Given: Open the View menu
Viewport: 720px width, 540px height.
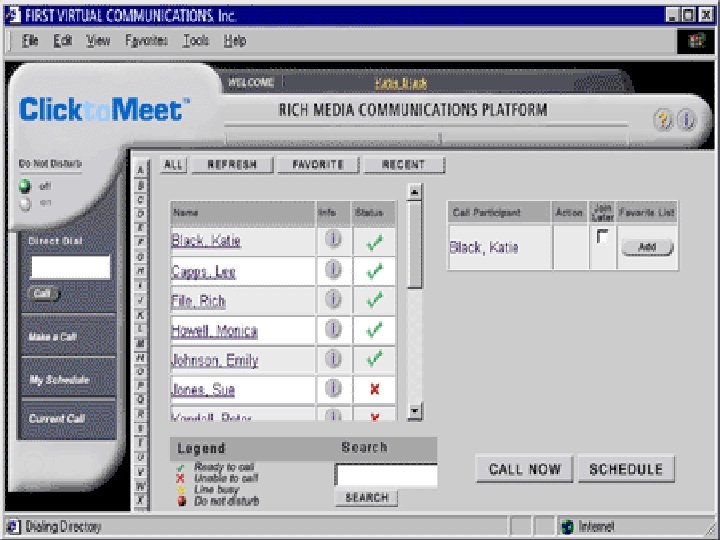Looking at the screenshot, I should click(98, 41).
